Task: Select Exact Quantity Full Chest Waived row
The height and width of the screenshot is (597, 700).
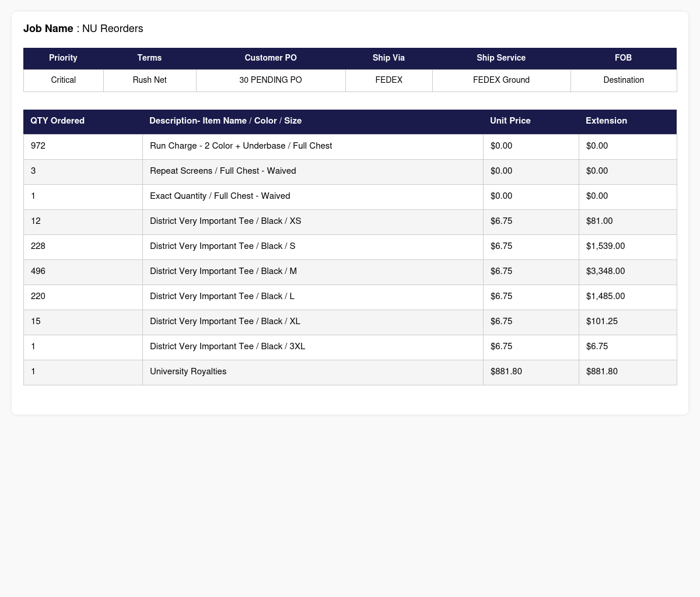Action: [350, 196]
